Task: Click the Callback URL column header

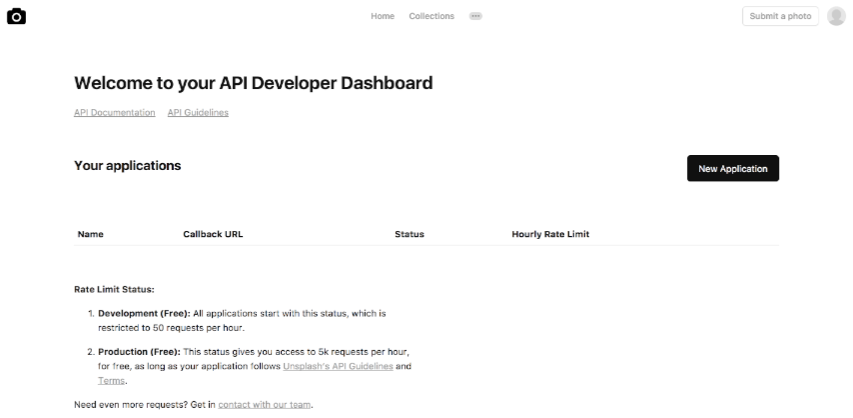Action: [x=212, y=234]
